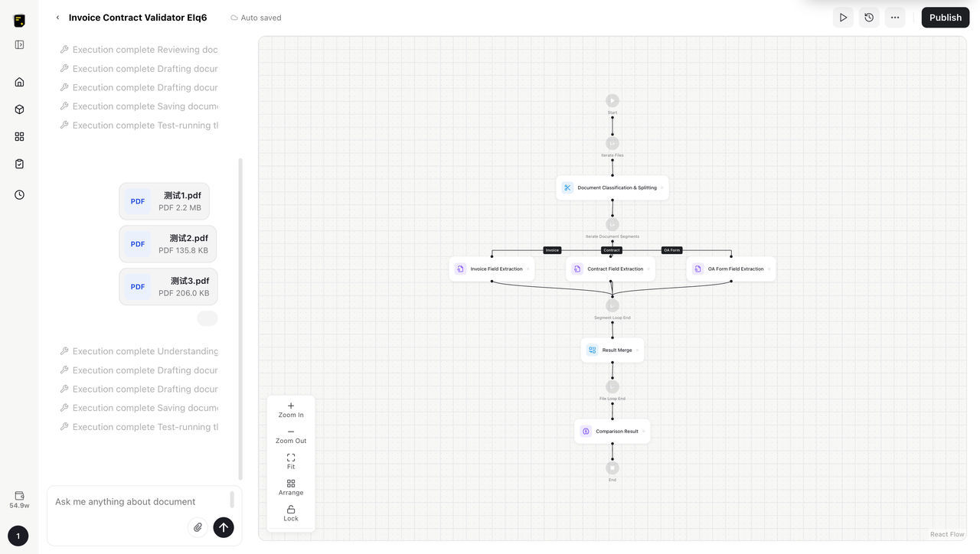The image size is (980, 554).
Task: Select the Invoice Field Extraction node
Action: click(x=492, y=269)
